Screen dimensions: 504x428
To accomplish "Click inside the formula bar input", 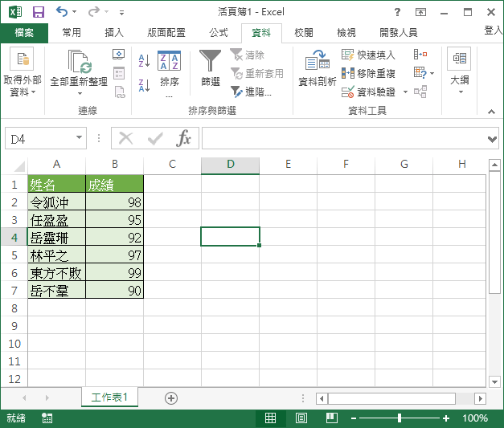I will [x=344, y=138].
